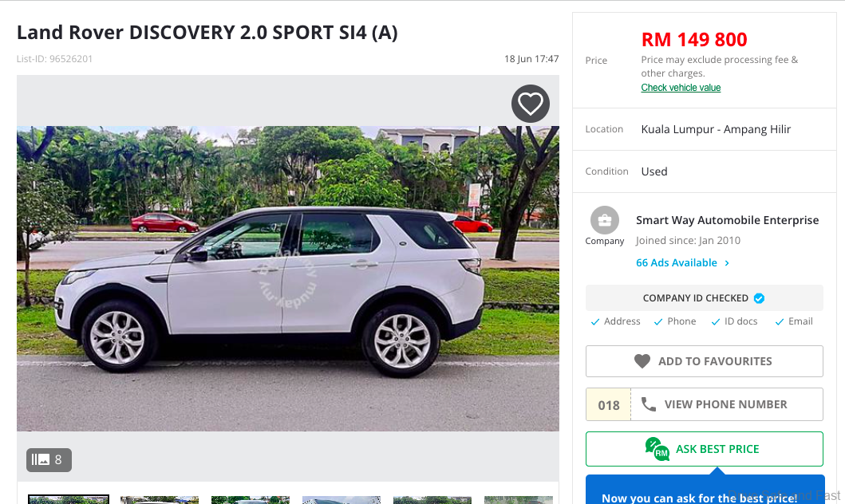Screen dimensions: 845x504
Task: Click ASK BEST PRICE button
Action: coord(705,449)
